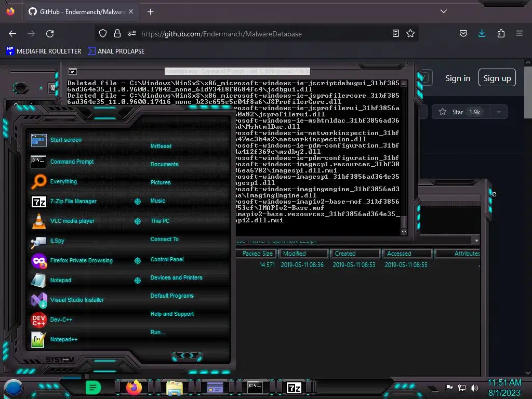List all tabs dropdown in Firefox
Image resolution: width=532 pixels, height=399 pixels.
click(x=444, y=11)
